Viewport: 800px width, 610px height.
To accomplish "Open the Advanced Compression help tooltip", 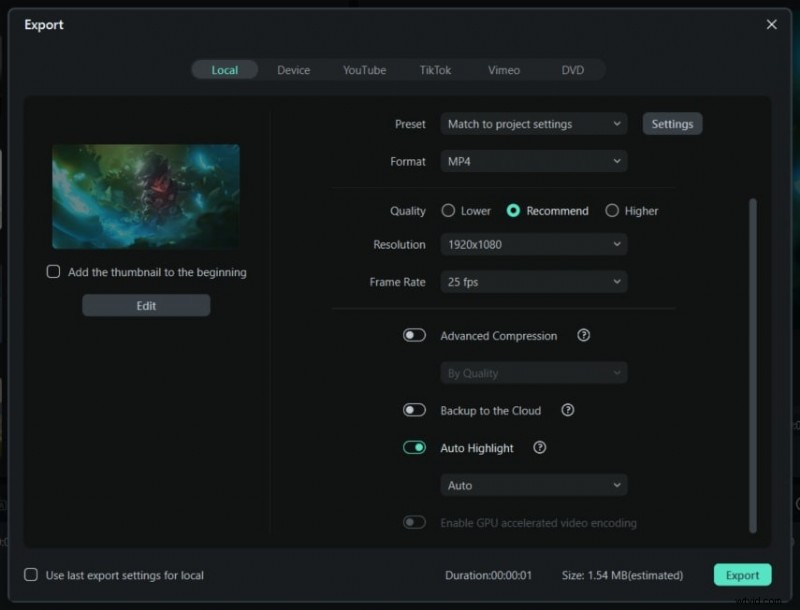I will coord(583,336).
